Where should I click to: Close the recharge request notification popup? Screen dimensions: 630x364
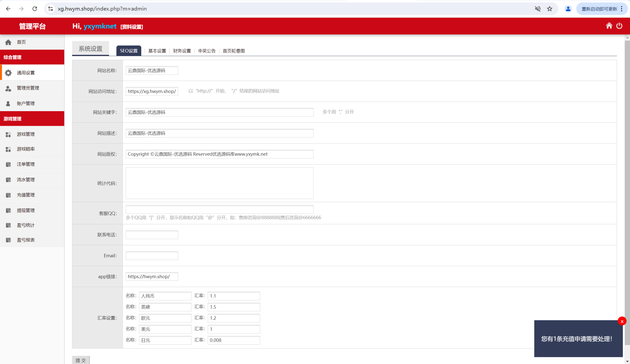point(622,321)
